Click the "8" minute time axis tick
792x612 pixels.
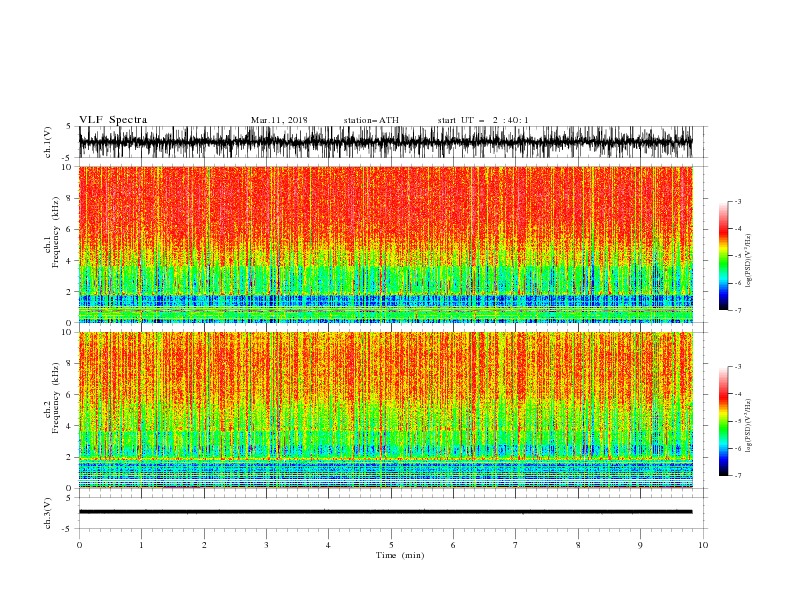(x=578, y=545)
